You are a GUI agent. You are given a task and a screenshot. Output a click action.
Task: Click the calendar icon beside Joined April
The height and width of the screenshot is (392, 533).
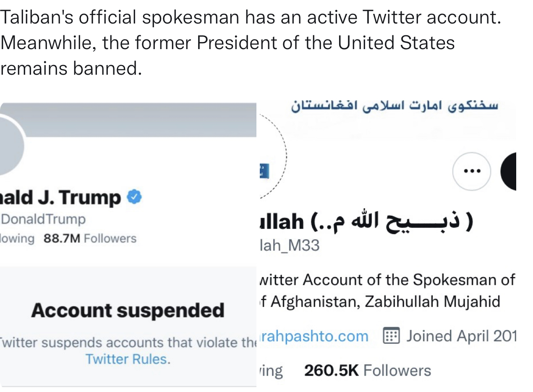click(392, 336)
